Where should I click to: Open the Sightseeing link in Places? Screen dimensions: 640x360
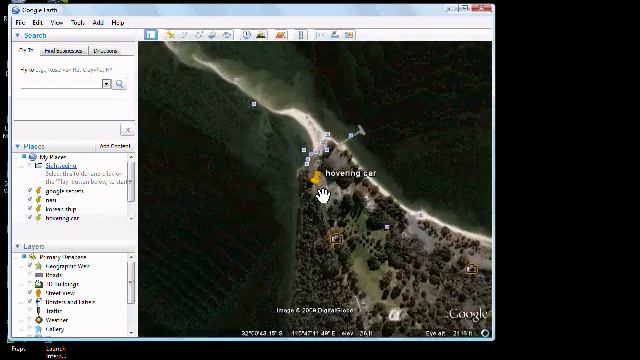(x=61, y=165)
